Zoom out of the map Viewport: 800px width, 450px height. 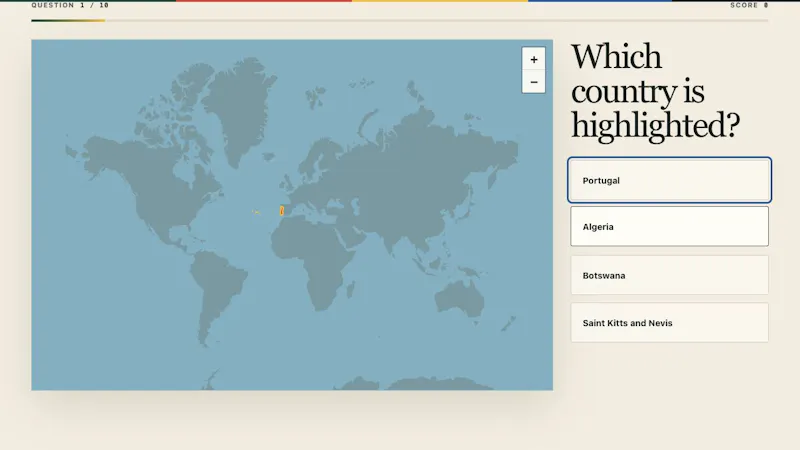click(533, 82)
